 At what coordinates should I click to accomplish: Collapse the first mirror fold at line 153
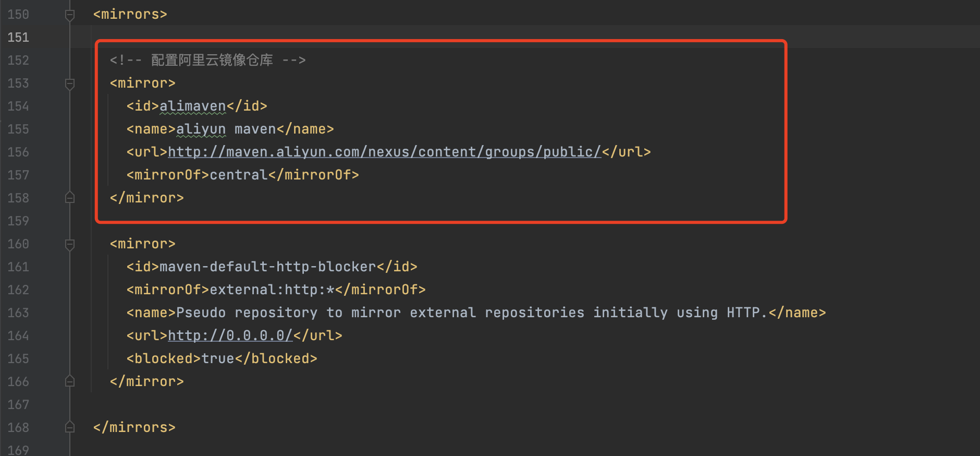point(70,84)
